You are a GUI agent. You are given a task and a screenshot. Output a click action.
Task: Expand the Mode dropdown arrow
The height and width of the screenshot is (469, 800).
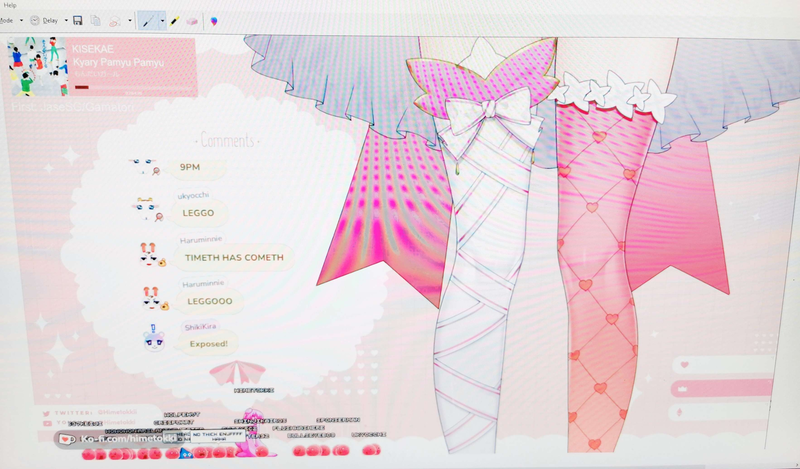click(21, 20)
